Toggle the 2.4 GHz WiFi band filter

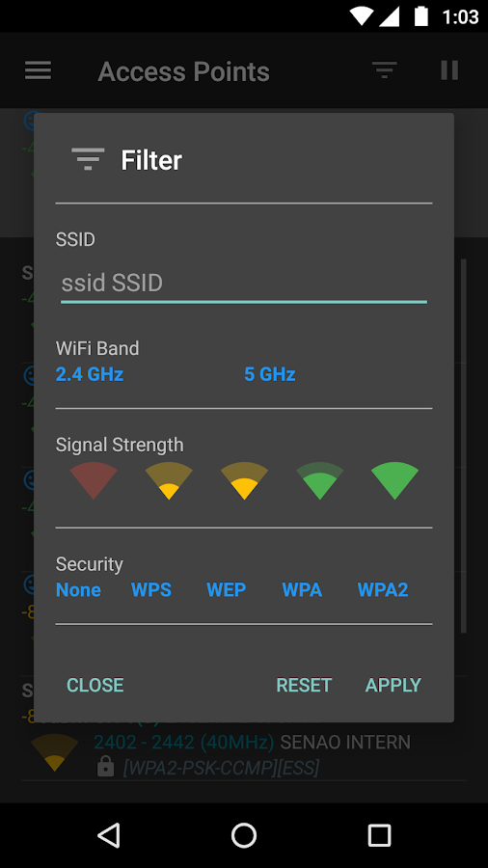click(x=90, y=375)
